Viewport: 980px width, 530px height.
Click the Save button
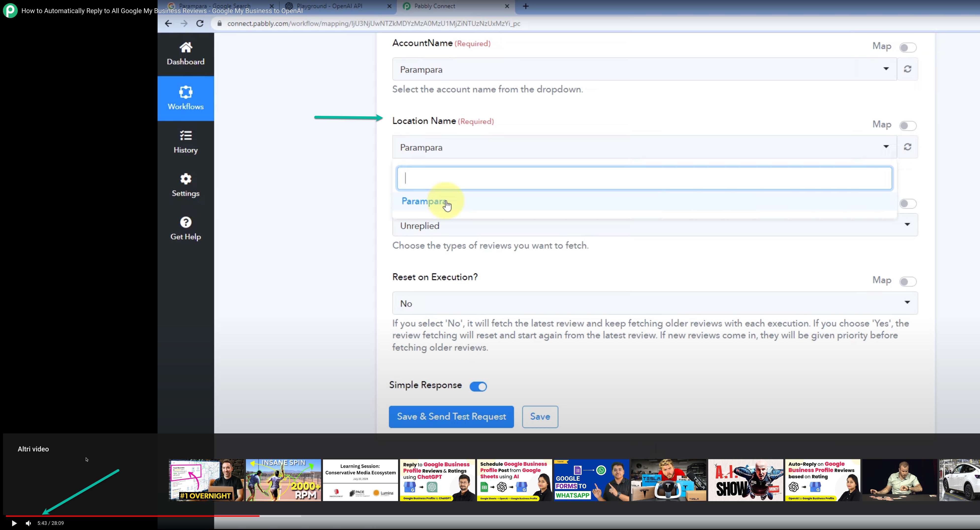pyautogui.click(x=540, y=417)
